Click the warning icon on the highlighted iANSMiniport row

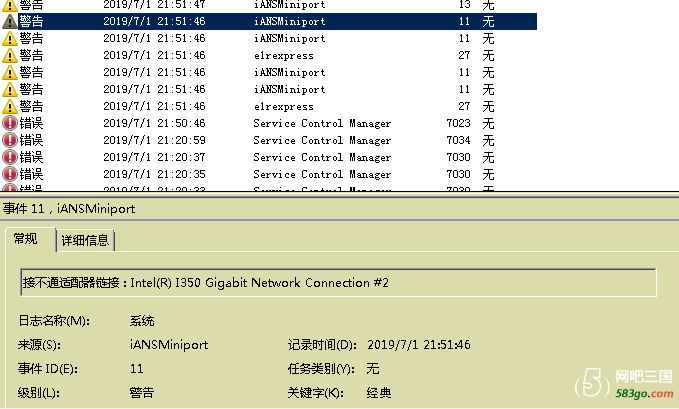coord(10,21)
